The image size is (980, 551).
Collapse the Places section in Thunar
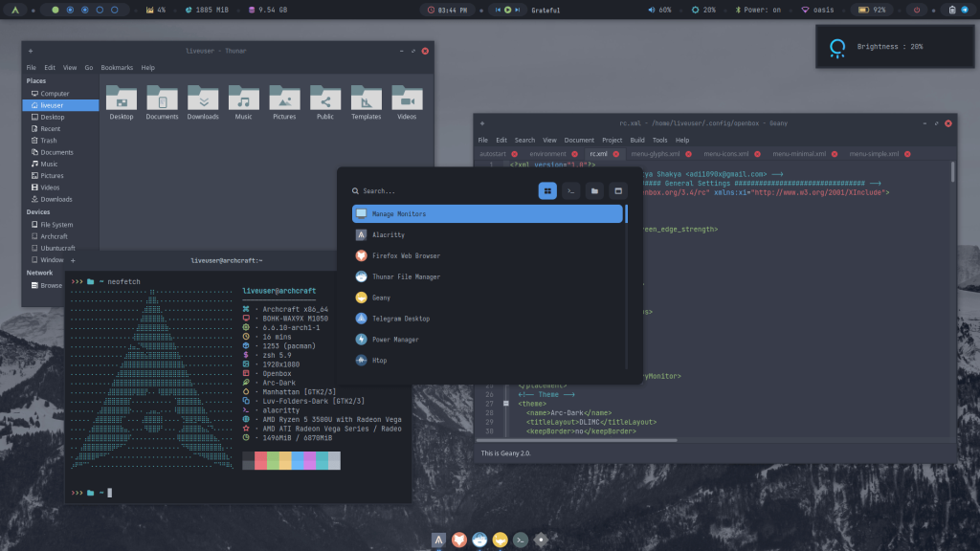point(34,80)
